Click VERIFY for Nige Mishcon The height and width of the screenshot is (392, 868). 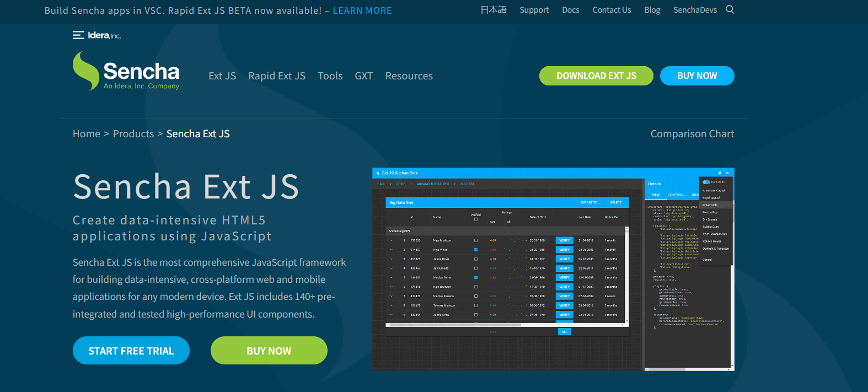pyautogui.click(x=564, y=240)
